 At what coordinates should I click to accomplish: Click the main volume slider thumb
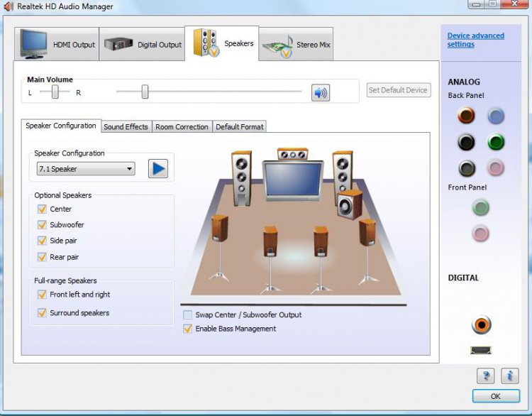[x=145, y=92]
